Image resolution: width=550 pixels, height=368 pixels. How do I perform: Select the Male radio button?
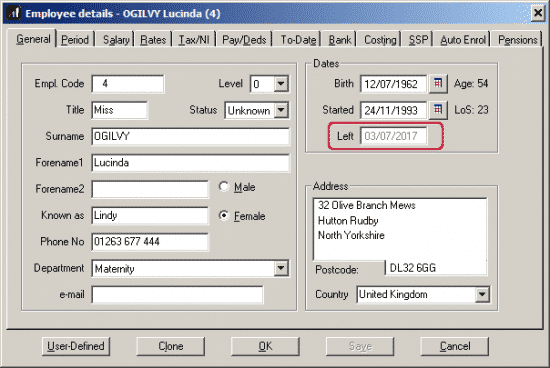[x=223, y=186]
